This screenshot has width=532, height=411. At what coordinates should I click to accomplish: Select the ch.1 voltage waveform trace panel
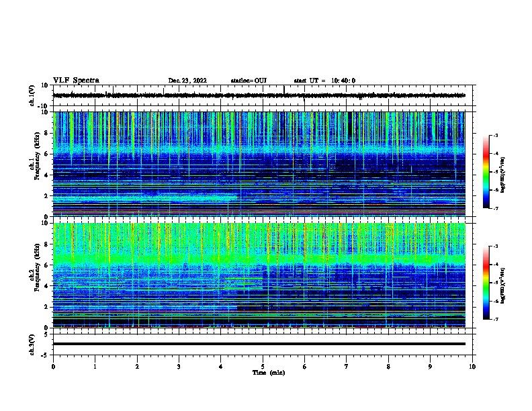(262, 95)
